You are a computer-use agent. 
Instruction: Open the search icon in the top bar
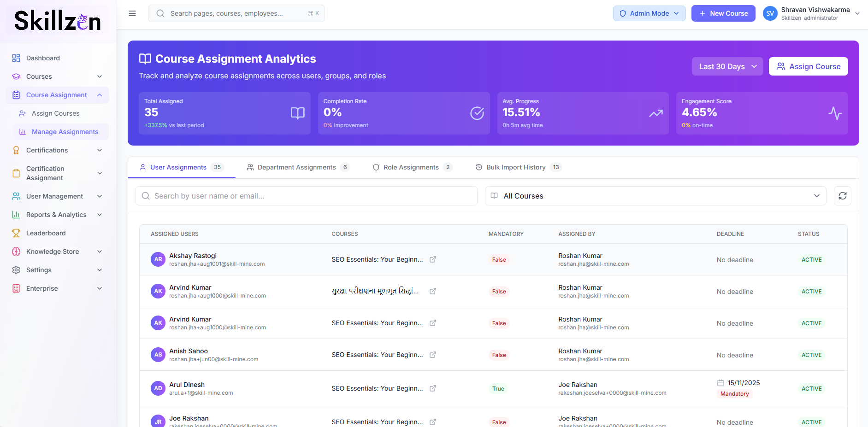pyautogui.click(x=160, y=13)
